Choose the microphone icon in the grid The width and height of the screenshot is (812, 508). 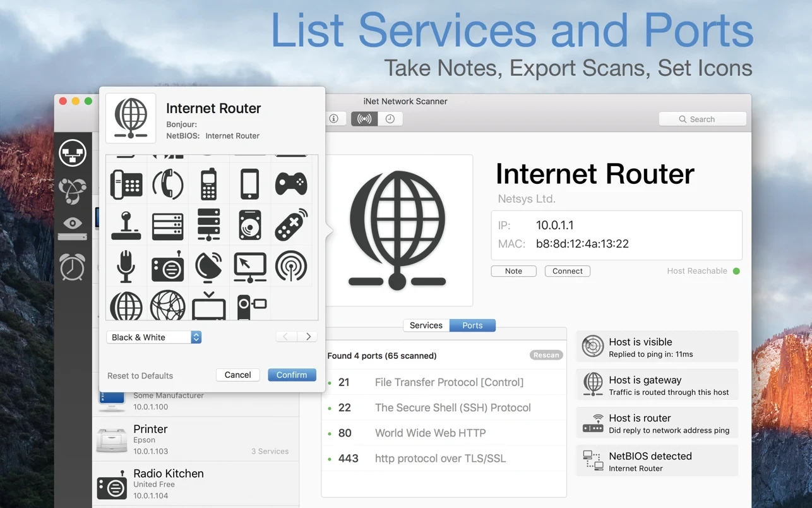coord(126,266)
